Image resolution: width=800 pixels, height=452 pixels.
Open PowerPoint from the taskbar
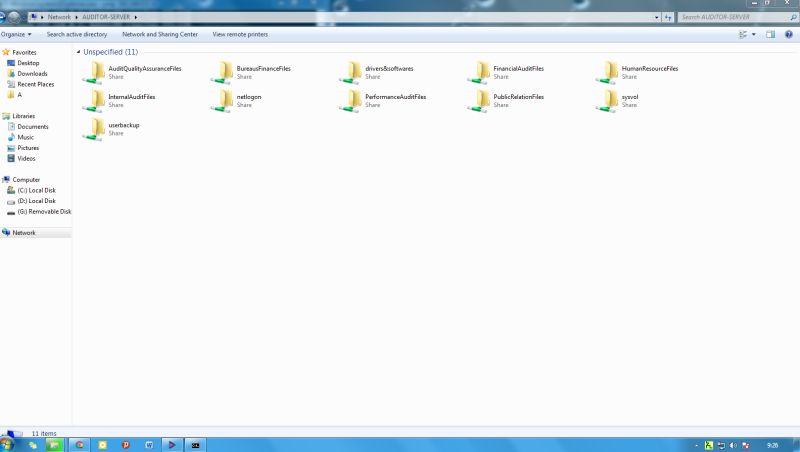[126, 445]
